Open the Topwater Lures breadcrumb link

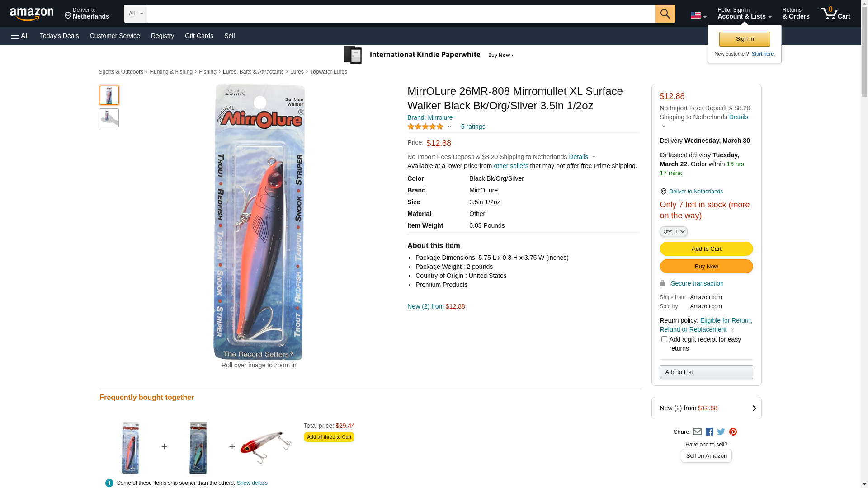(329, 72)
